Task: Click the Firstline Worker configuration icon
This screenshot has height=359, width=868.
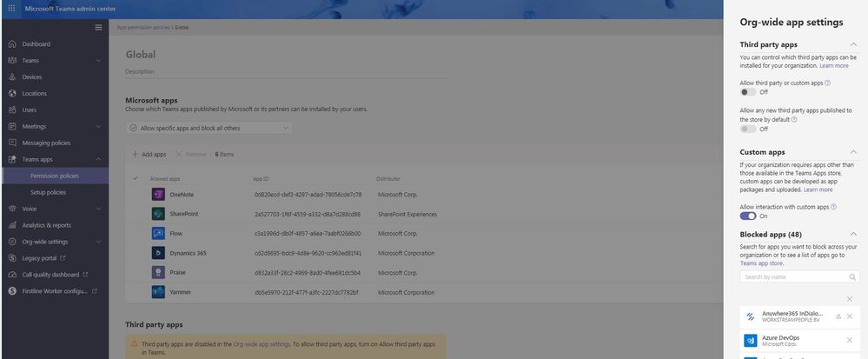Action: (x=12, y=291)
